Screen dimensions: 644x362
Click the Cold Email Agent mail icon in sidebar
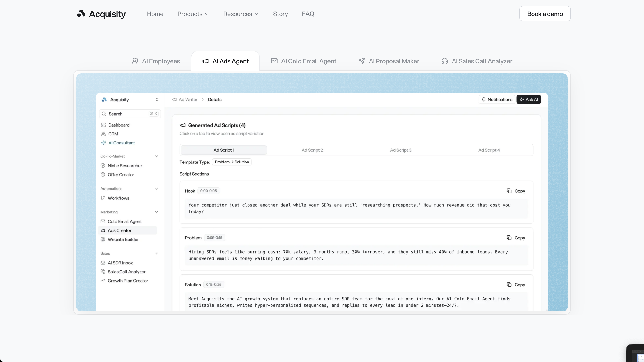pos(103,221)
